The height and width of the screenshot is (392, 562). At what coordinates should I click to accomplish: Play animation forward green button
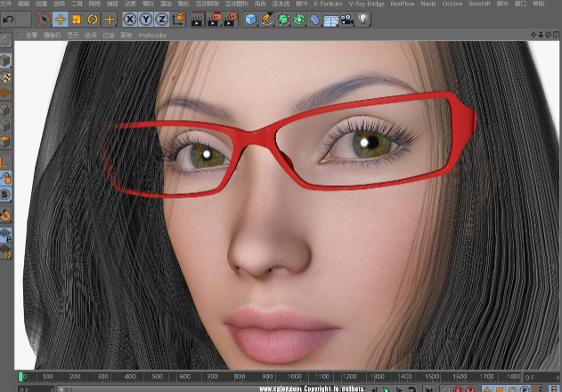(x=387, y=389)
